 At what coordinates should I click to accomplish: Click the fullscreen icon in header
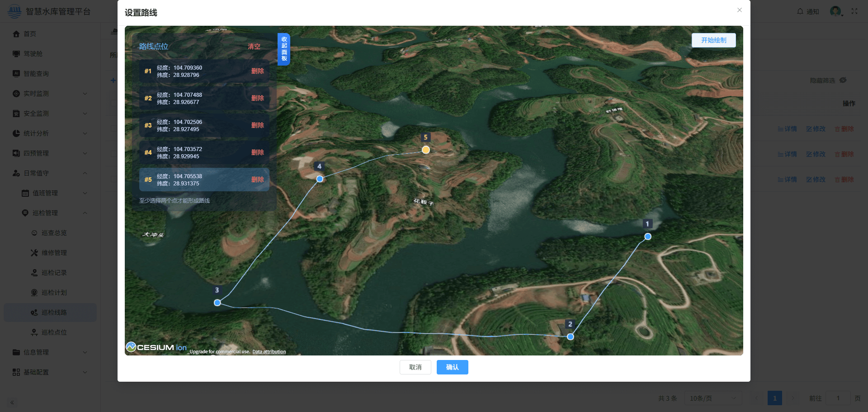pyautogui.click(x=854, y=11)
